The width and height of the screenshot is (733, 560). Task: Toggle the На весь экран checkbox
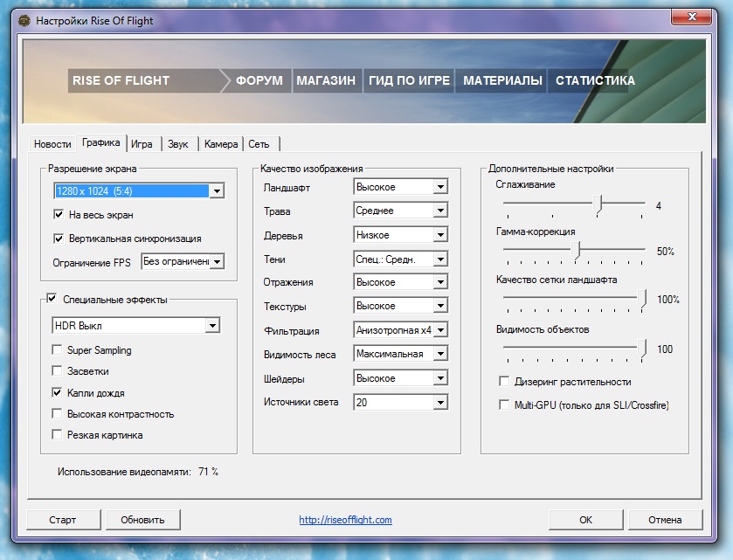tap(59, 215)
